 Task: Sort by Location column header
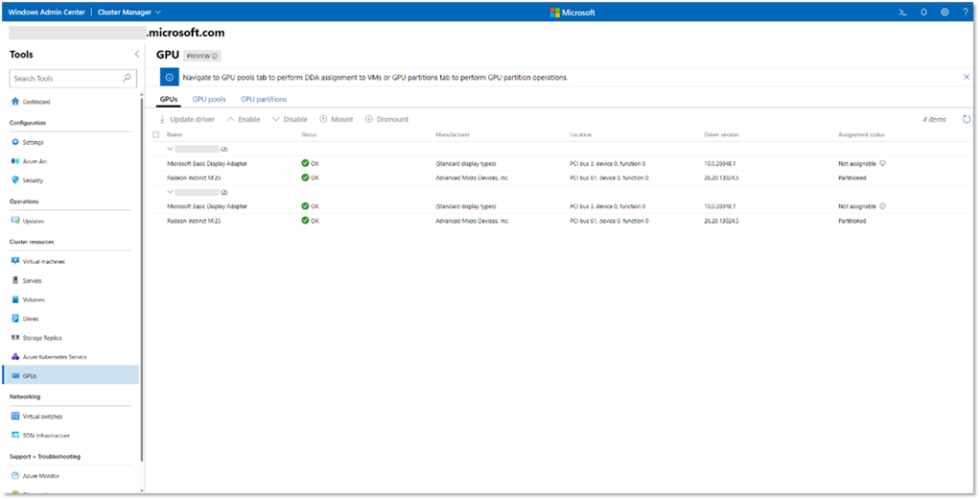tap(581, 134)
